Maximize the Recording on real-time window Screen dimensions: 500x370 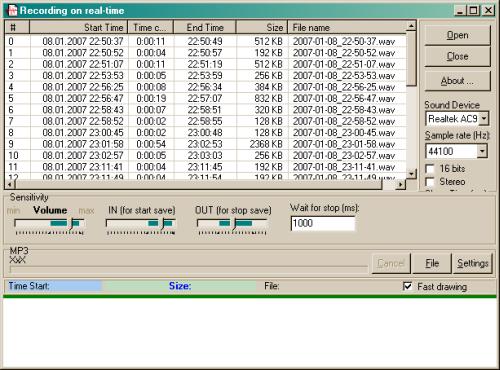point(473,10)
